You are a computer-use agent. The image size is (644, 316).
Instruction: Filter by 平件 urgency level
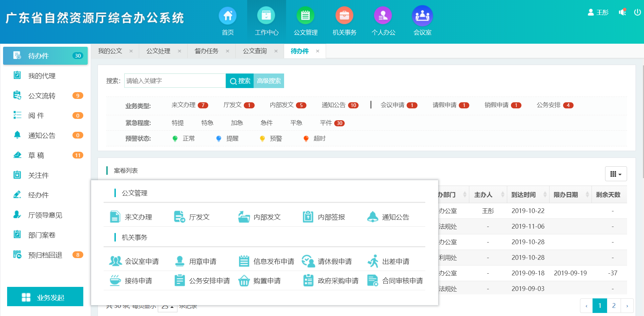click(326, 123)
